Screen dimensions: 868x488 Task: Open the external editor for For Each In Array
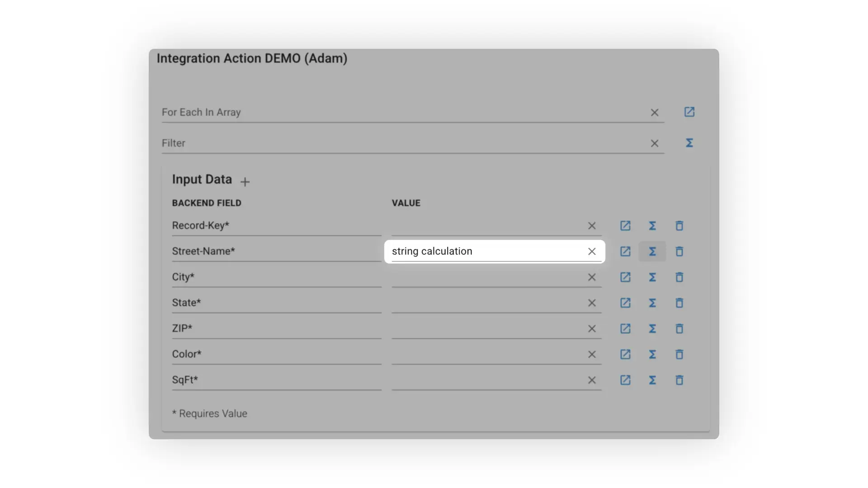tap(689, 112)
